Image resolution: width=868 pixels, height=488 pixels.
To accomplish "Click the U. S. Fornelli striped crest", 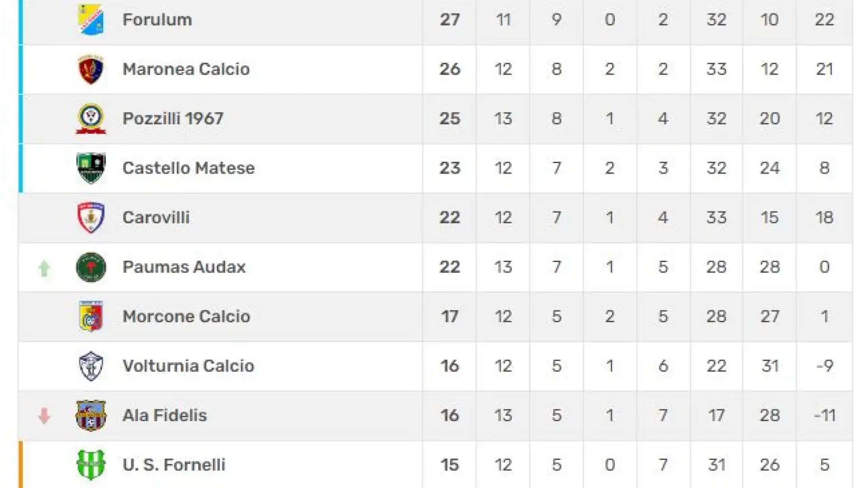I will pos(91,465).
